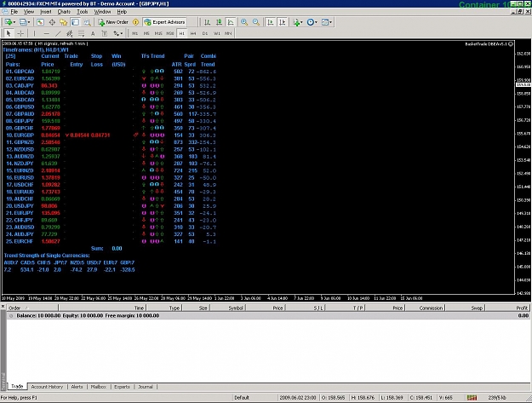Open the Charts menu
This screenshot has height=403, width=532.
(x=64, y=12)
